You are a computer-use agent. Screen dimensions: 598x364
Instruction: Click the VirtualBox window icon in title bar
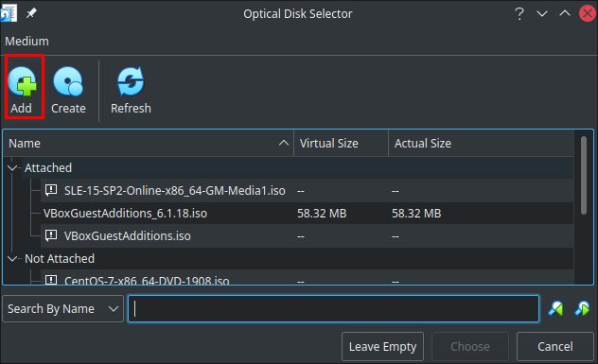tap(9, 13)
